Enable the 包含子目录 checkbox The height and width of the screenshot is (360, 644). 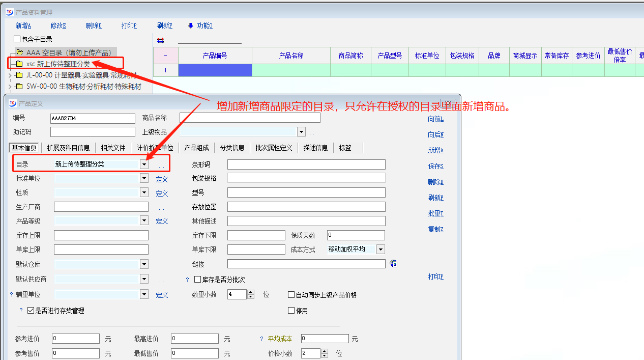(17, 39)
